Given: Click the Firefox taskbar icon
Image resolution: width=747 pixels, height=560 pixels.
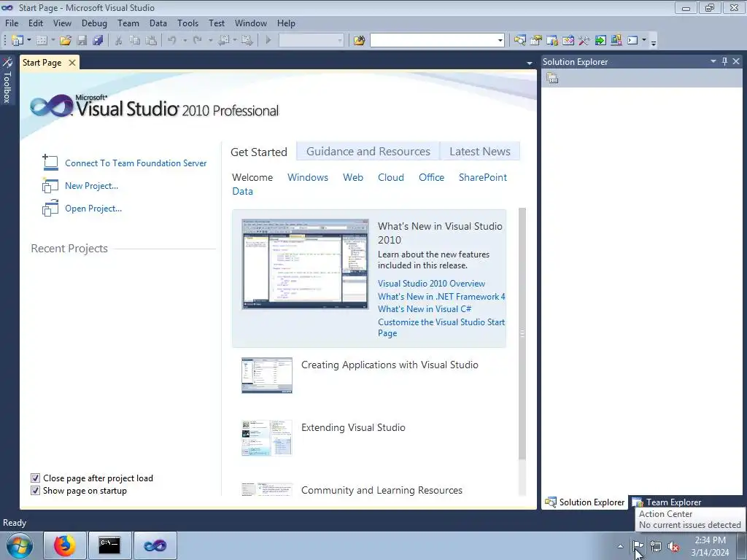Looking at the screenshot, I should [65, 545].
